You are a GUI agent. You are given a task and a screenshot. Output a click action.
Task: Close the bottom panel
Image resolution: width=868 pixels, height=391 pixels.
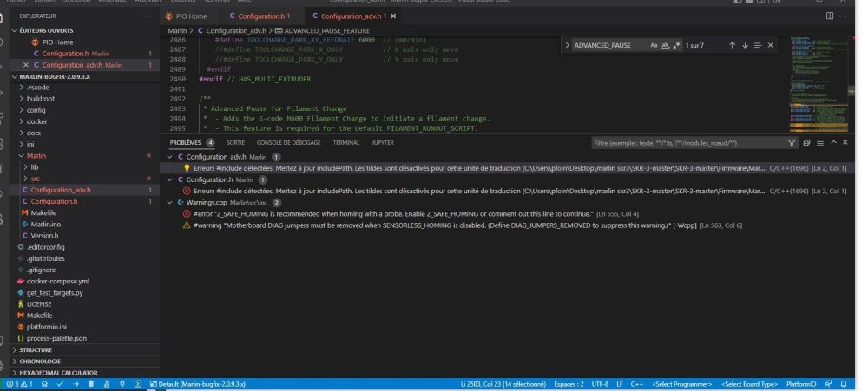point(845,143)
